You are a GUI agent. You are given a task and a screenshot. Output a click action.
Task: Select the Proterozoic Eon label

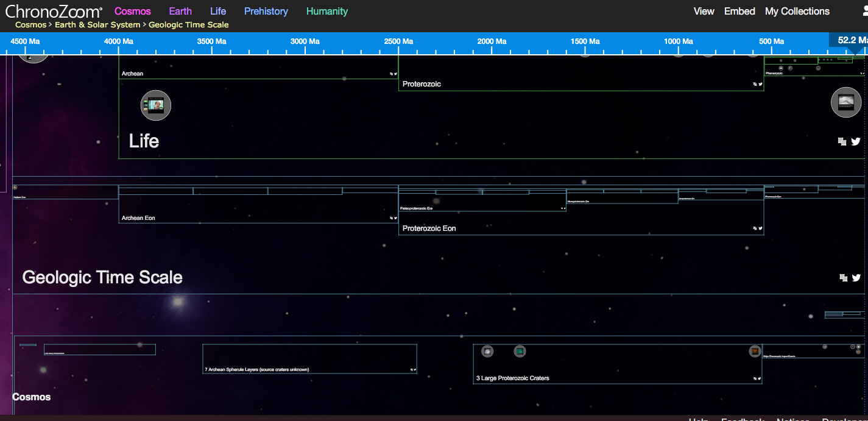(429, 228)
